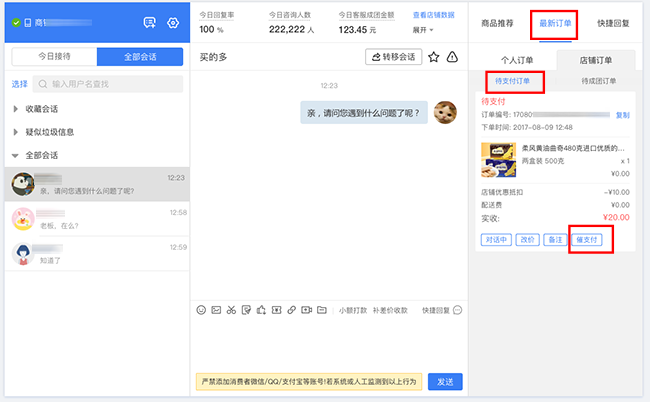Click the chat bubble 亲，请问您遇到什么问题了呢？
The width and height of the screenshot is (650, 402).
click(364, 113)
